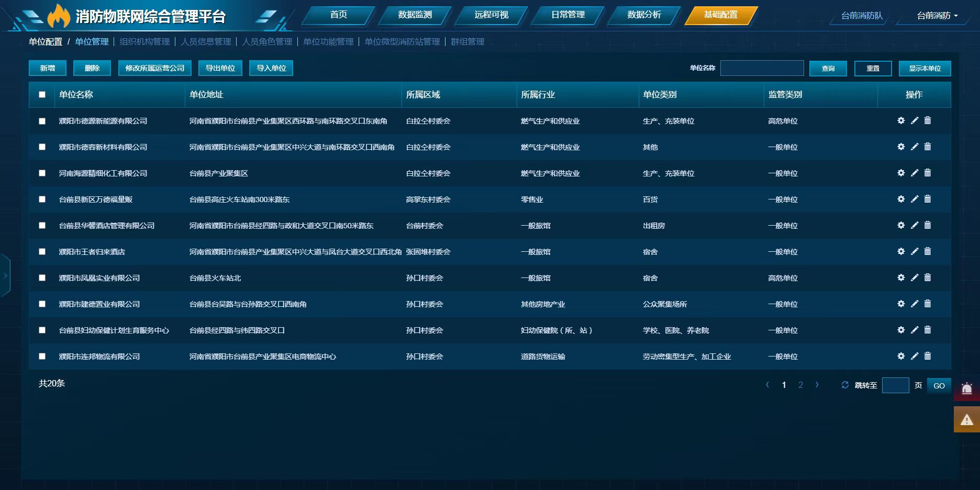Viewport: 980px width, 490px height.
Task: Toggle the select-all checkbox in table header
Action: coord(42,95)
